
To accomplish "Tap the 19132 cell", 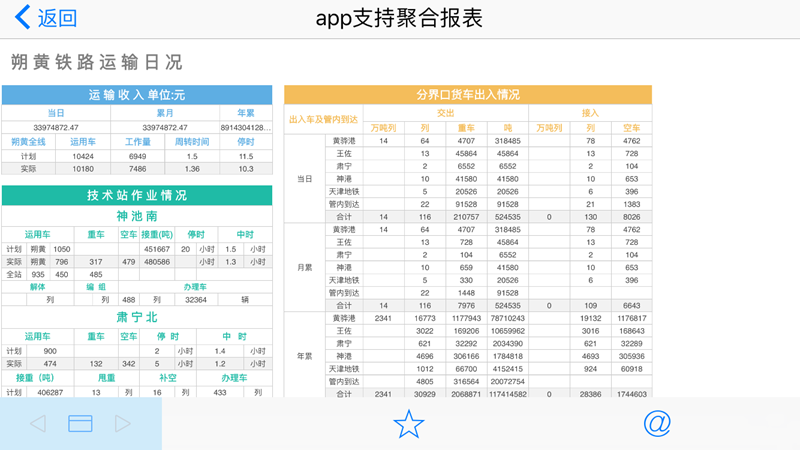I will coord(590,318).
